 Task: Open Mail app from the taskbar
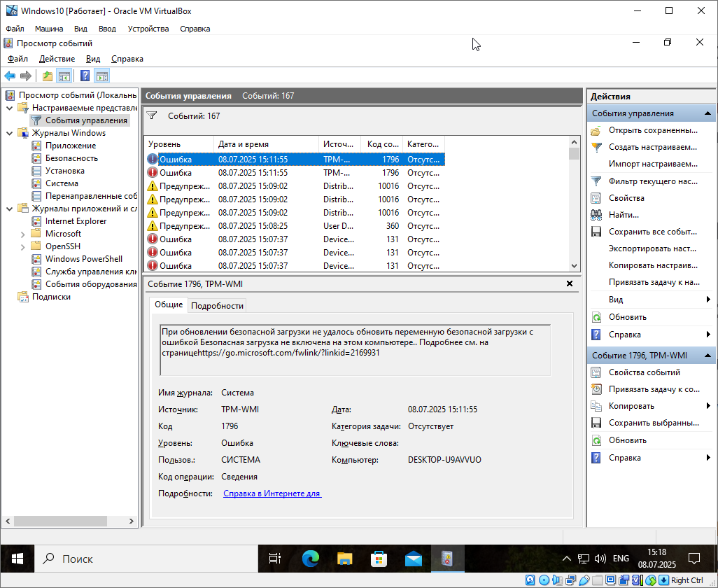point(414,559)
